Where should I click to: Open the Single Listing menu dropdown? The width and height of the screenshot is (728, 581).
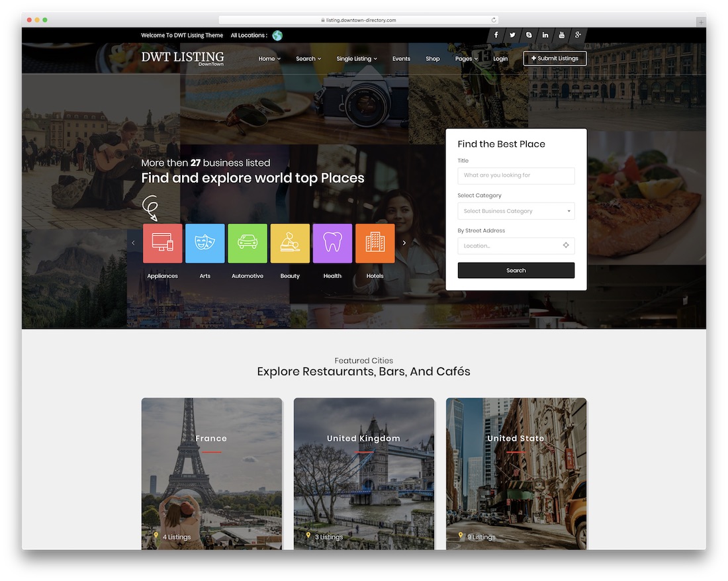[x=356, y=58]
